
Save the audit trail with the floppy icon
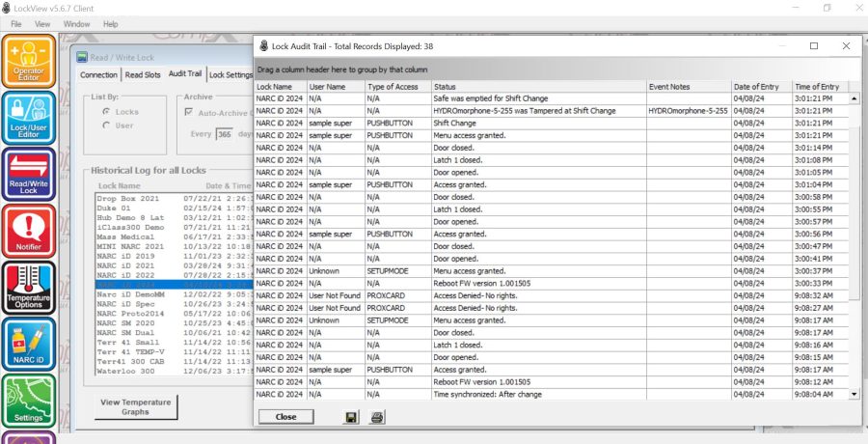click(x=350, y=417)
